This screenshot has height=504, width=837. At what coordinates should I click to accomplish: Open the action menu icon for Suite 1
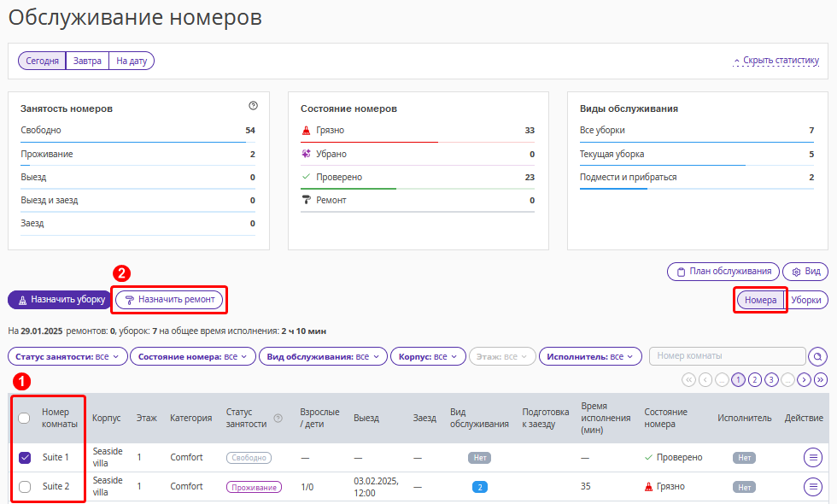(812, 457)
